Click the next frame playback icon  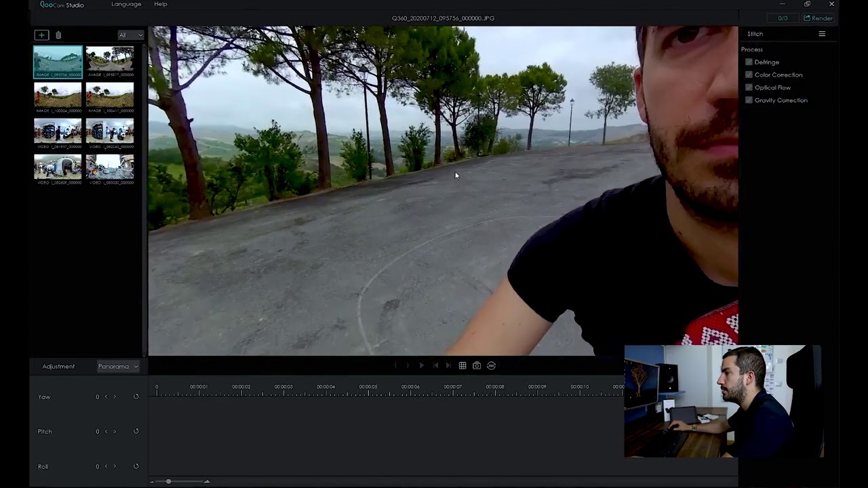(x=448, y=365)
